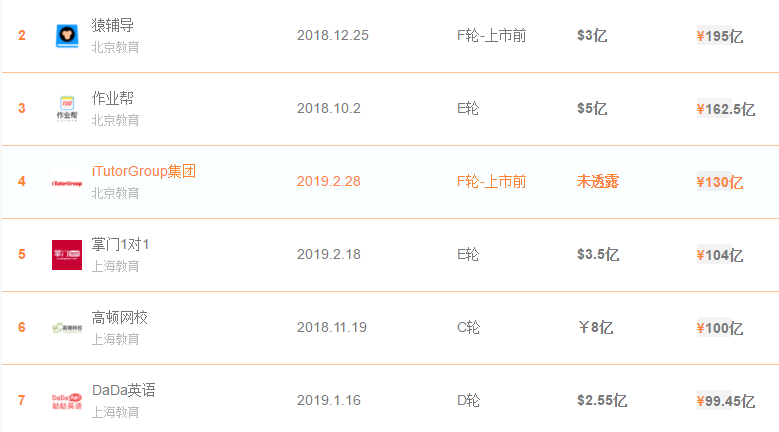779x432 pixels.
Task: Select the ¥104亿 valuation badge
Action: [719, 255]
